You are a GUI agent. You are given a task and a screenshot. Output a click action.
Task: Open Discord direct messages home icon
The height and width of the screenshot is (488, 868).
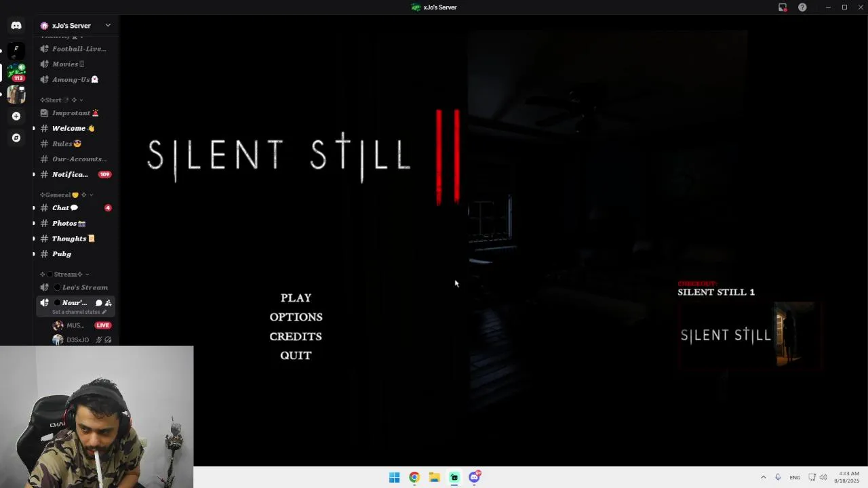[16, 26]
